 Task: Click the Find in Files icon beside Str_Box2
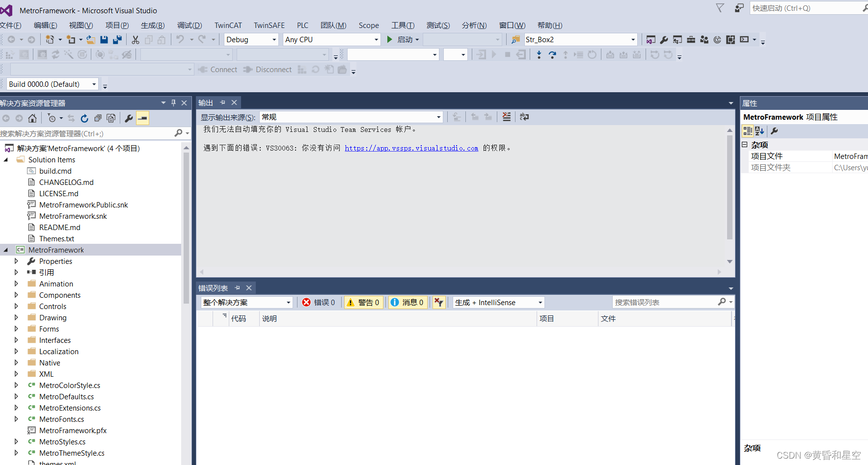515,40
